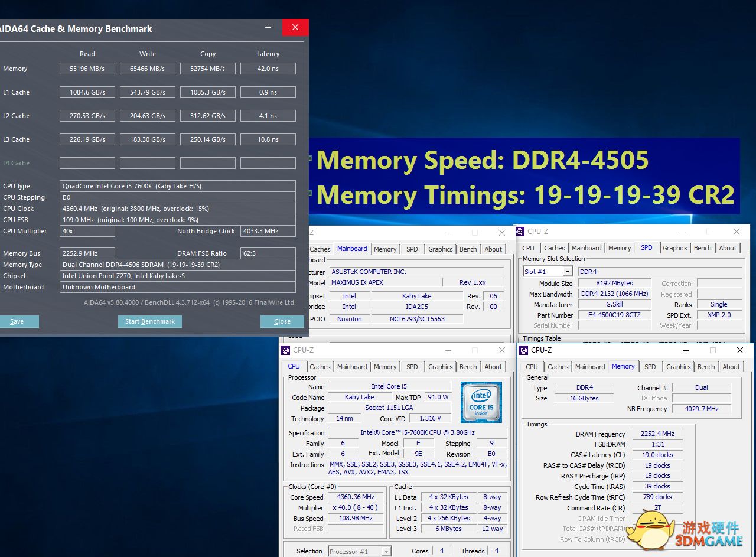756x557 pixels.
Task: Click the L1 Cache Read value 1084.6 GB/s
Action: [87, 92]
